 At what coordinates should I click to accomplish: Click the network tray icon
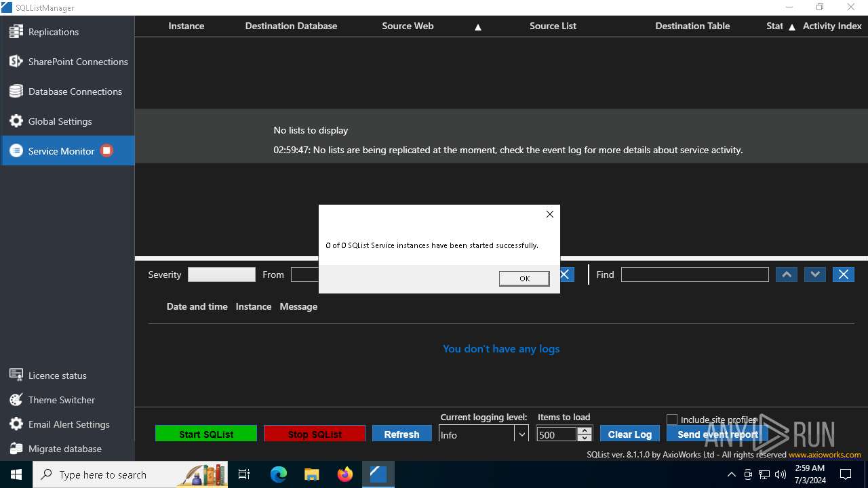click(x=764, y=474)
